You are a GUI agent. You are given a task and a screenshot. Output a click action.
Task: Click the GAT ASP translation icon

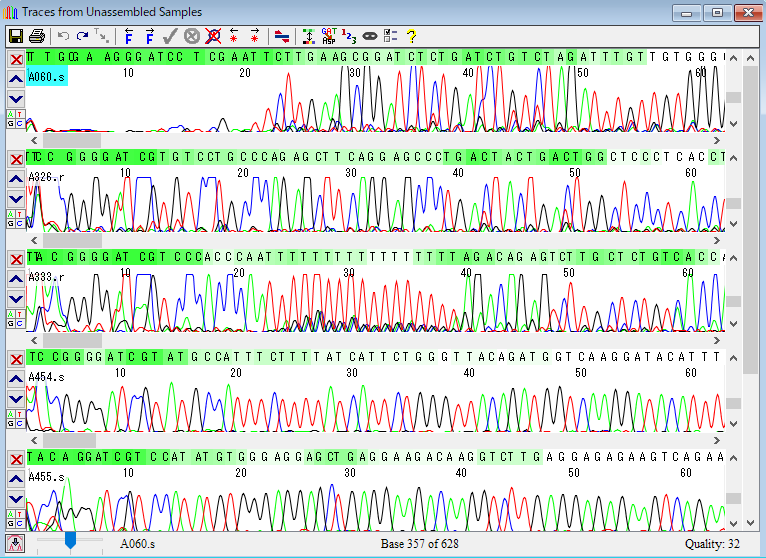(329, 36)
